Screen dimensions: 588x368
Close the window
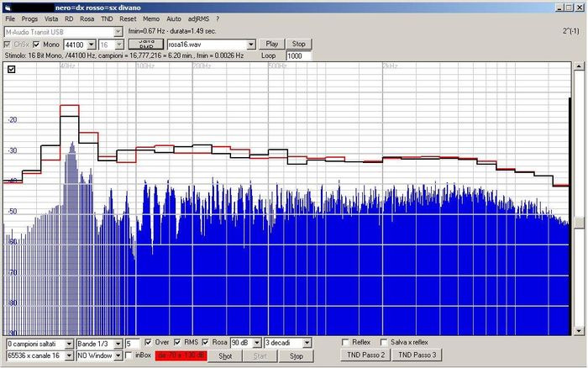(580, 8)
